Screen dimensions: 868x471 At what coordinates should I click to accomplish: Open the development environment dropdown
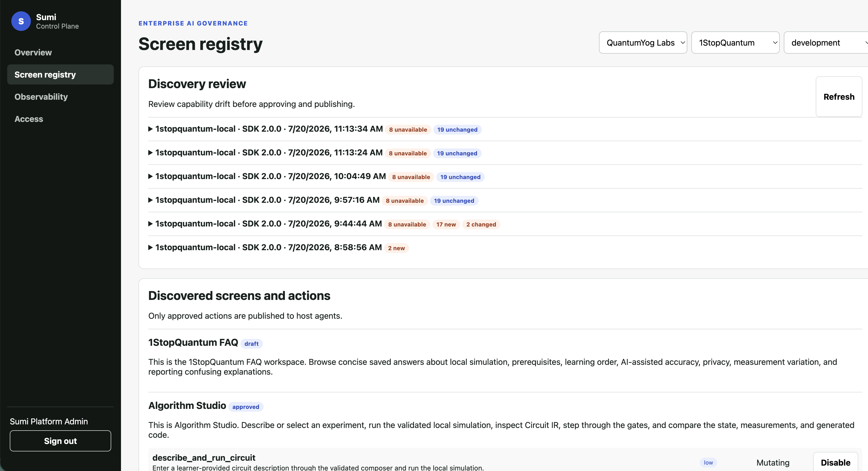point(826,43)
